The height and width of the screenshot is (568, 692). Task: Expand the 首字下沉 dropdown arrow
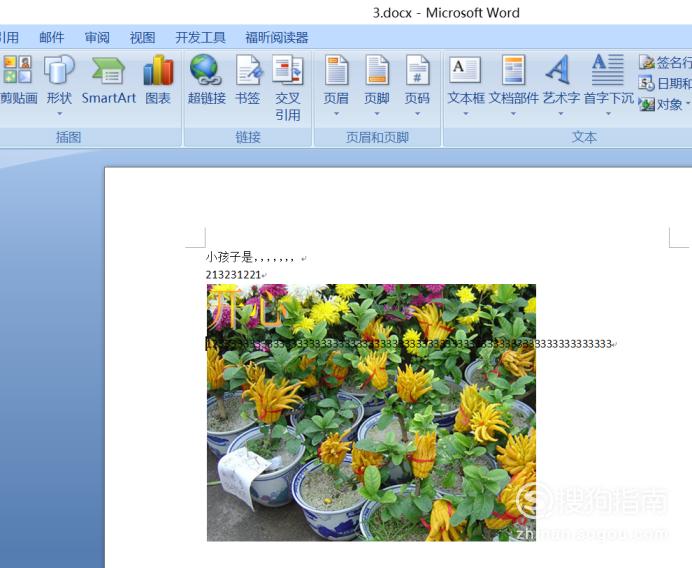click(x=609, y=114)
